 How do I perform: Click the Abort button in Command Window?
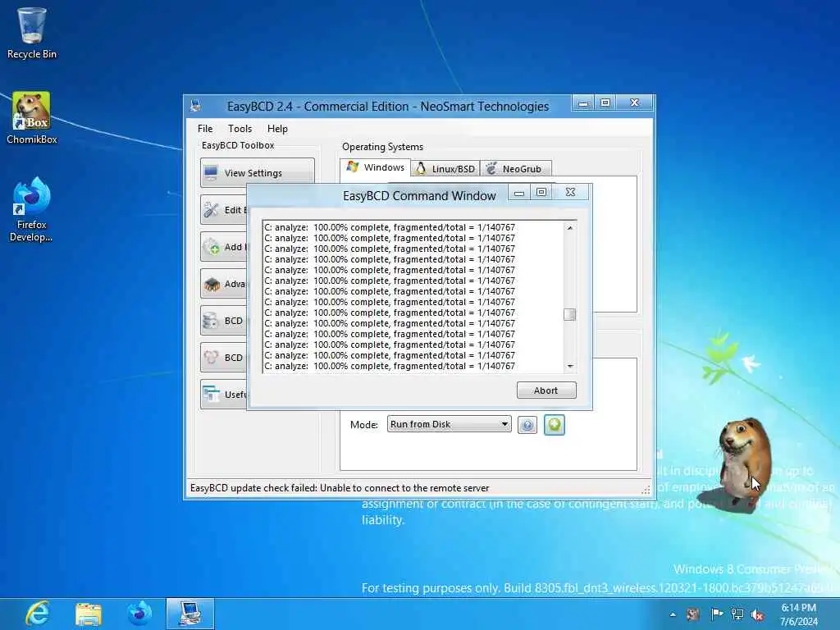point(546,390)
